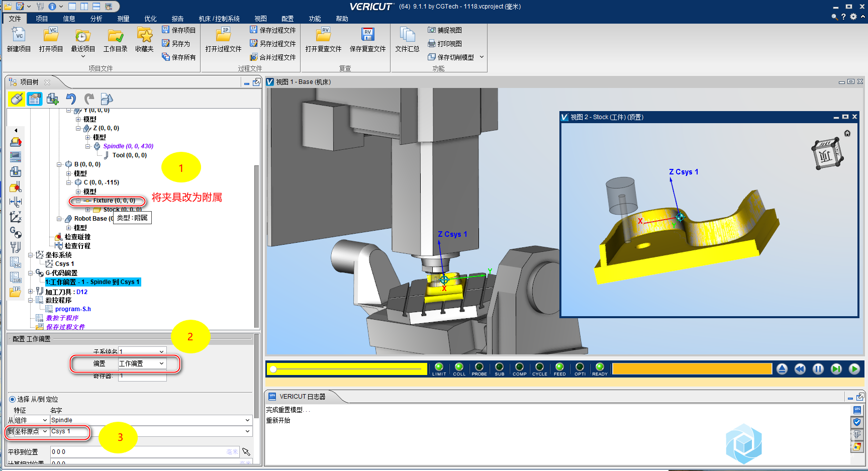868x471 pixels.
Task: Open the 优化 menu tab
Action: 150,19
